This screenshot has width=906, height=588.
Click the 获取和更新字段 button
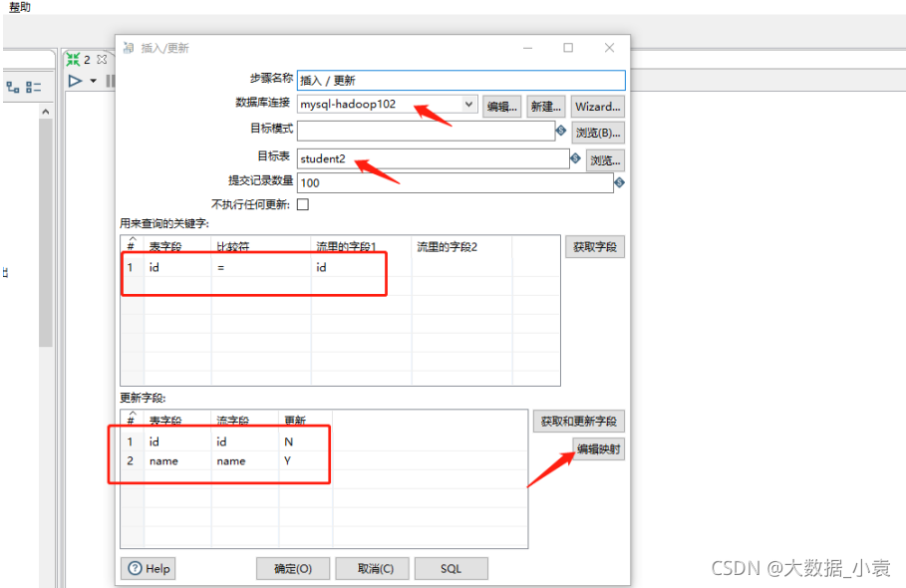tap(578, 422)
